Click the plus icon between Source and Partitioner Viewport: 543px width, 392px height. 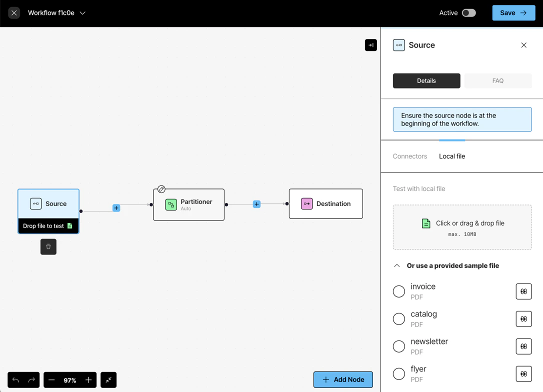coord(116,208)
